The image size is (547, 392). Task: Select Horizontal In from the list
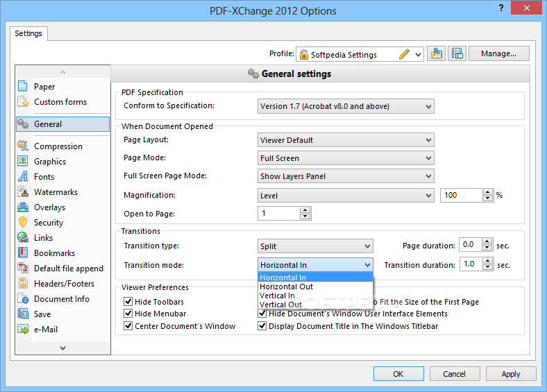315,278
